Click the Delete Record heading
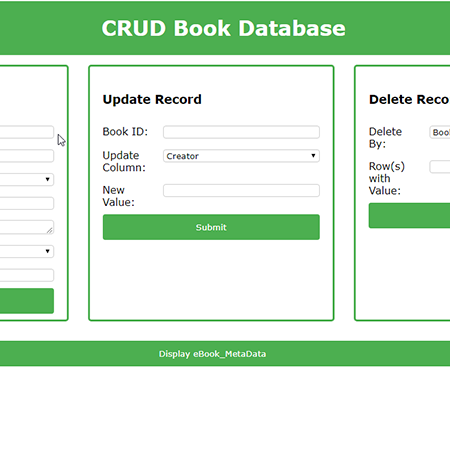Screen dimensions: 450x450 [409, 99]
